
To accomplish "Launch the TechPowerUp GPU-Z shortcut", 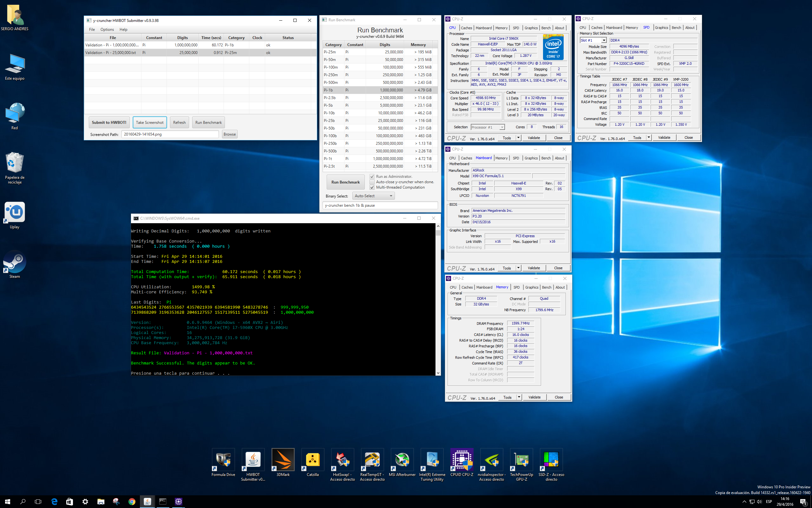I will click(521, 465).
